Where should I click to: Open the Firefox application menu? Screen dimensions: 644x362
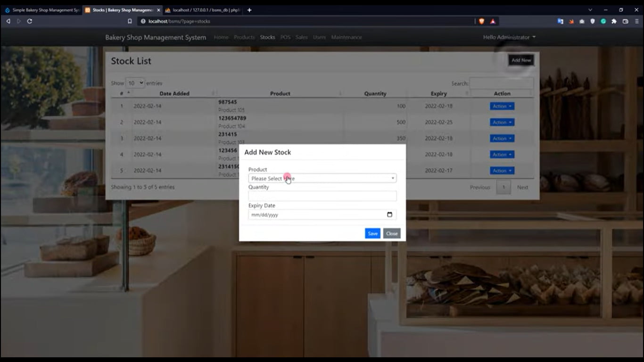pyautogui.click(x=637, y=21)
